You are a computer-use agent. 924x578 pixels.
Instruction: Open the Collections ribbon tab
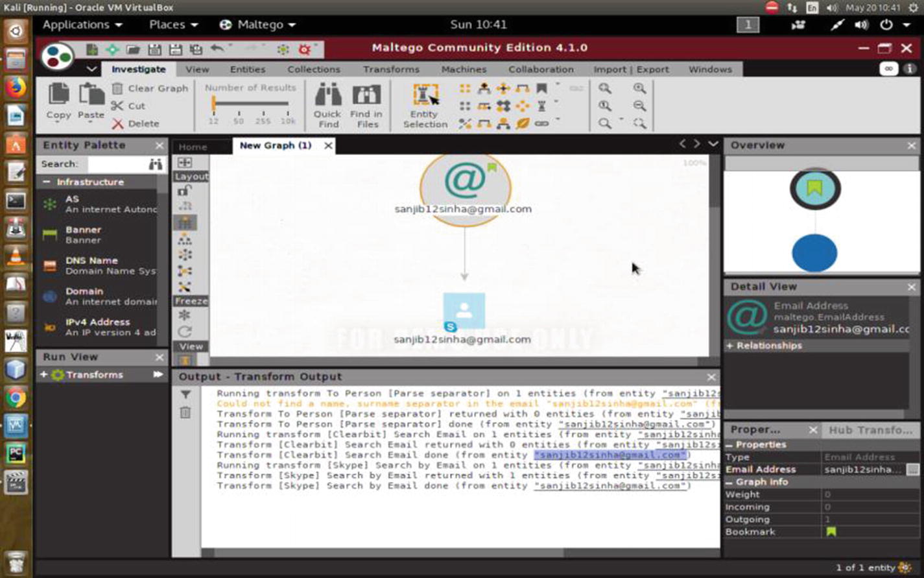click(x=314, y=69)
